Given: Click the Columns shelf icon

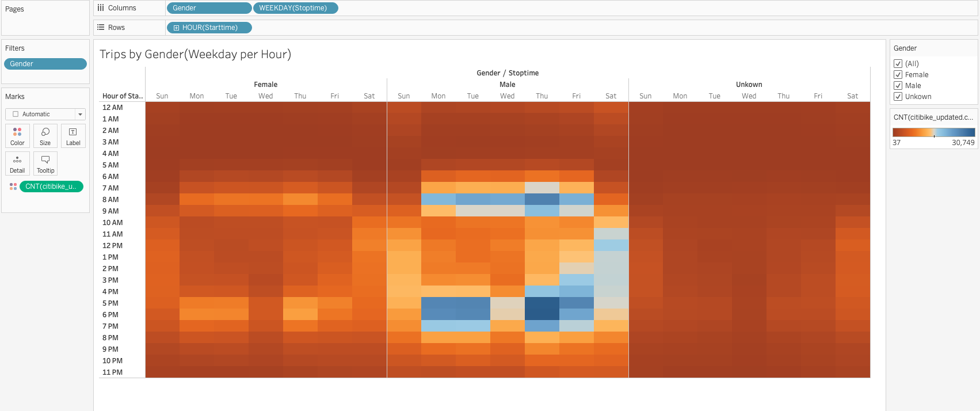Looking at the screenshot, I should (101, 8).
